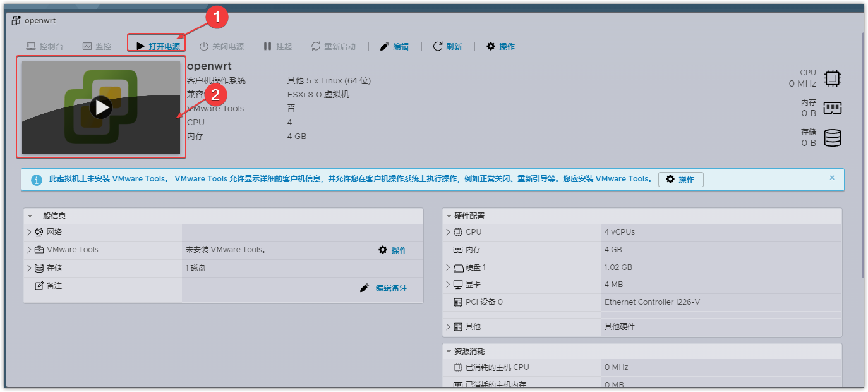Click the memory module icon at top right
This screenshot has width=868, height=392.
[833, 108]
